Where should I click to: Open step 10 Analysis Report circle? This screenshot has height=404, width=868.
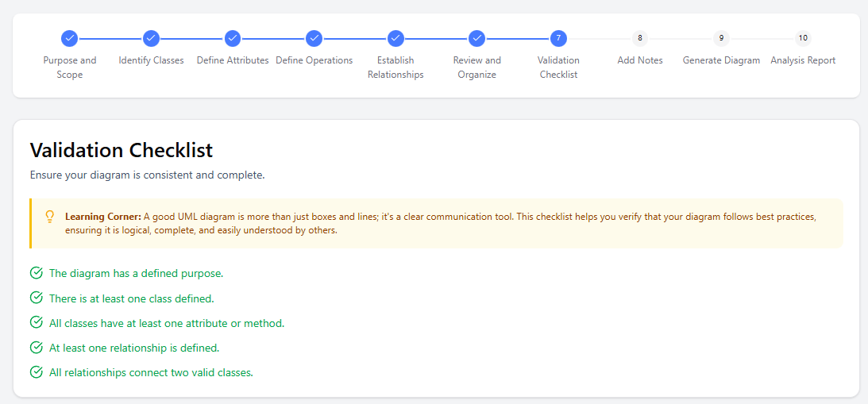coord(803,38)
